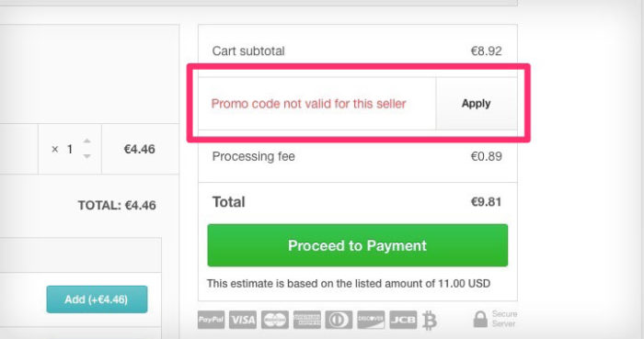644x339 pixels.
Task: Focus the promo code text field
Action: coord(317,103)
